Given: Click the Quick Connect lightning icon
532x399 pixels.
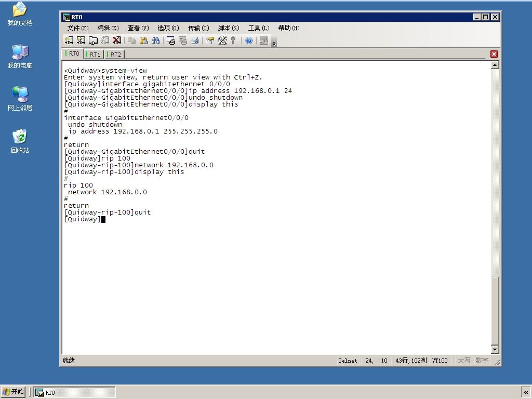Looking at the screenshot, I should [81, 41].
